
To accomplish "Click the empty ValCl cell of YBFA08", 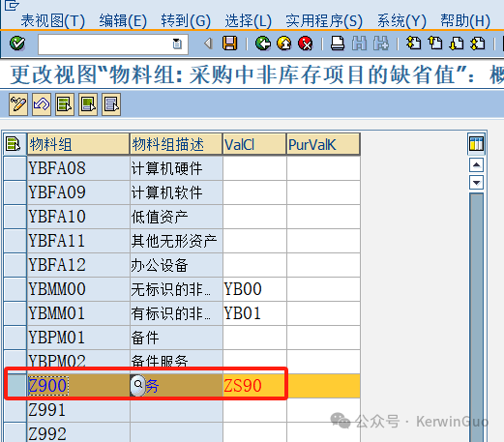I will (x=254, y=168).
